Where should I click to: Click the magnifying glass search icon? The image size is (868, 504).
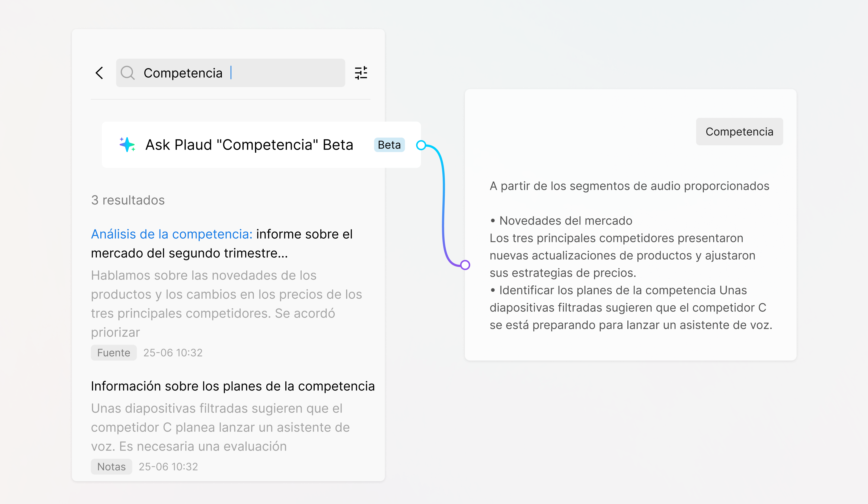128,73
